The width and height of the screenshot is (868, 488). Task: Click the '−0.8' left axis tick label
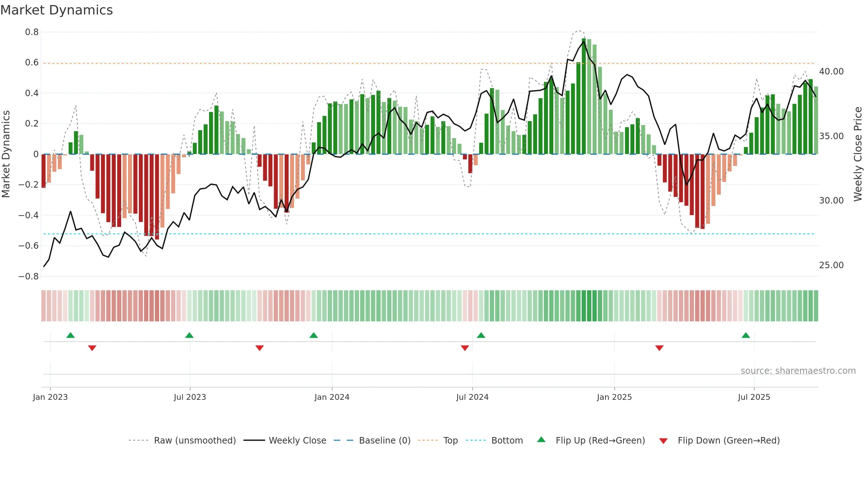point(29,277)
